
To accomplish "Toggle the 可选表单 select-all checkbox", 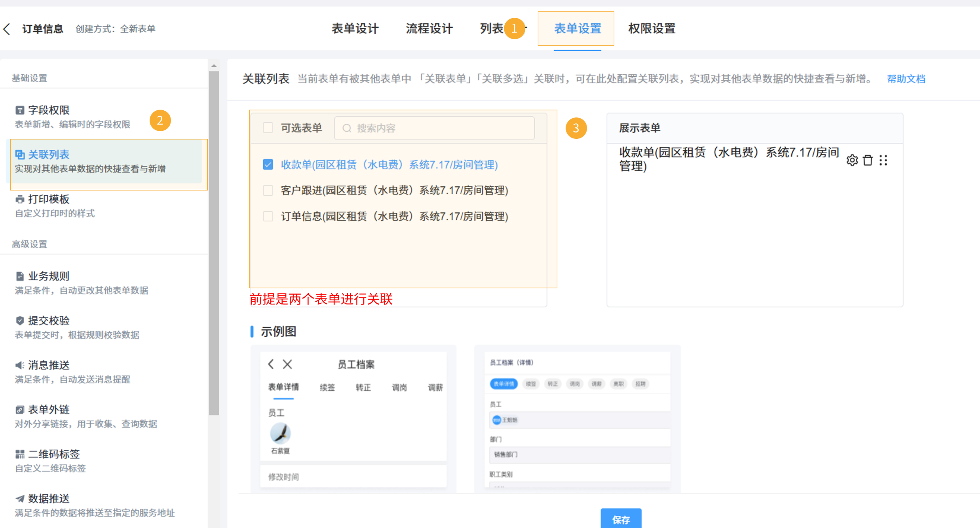I will tap(268, 128).
